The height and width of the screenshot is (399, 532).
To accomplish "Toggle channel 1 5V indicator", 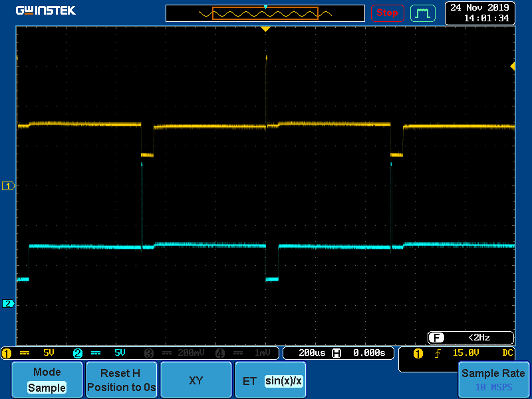I will 37,353.
